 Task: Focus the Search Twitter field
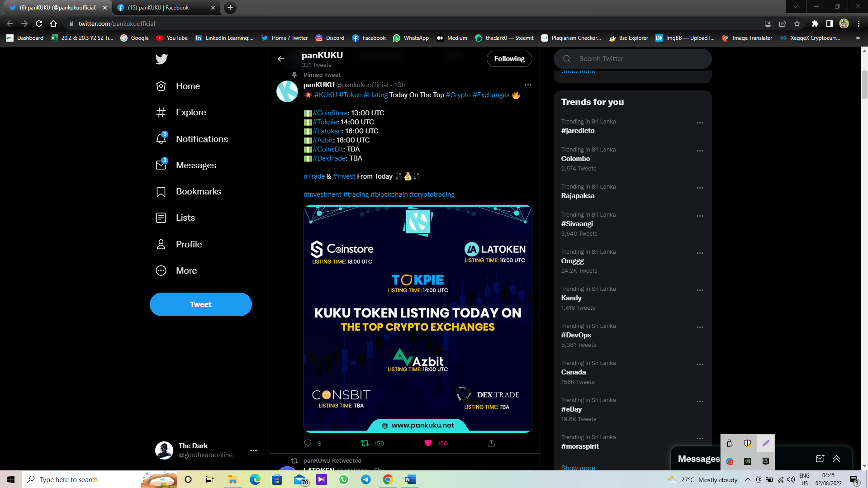[x=633, y=59]
